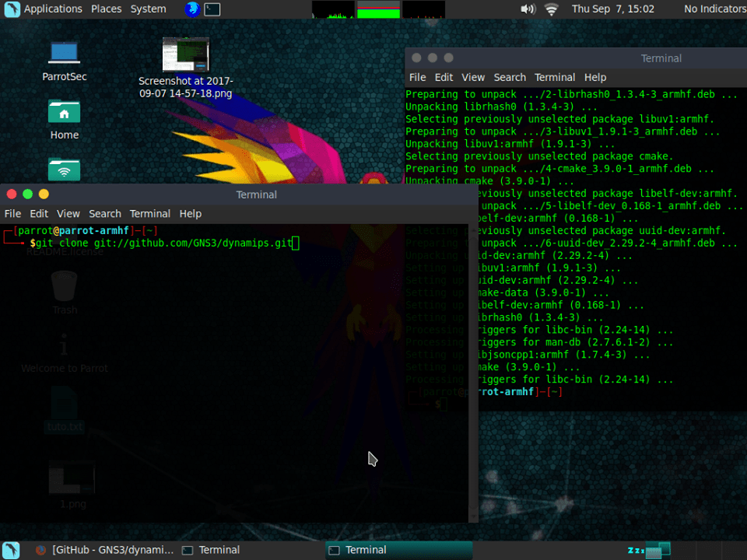Open the volume speaker indicator
The height and width of the screenshot is (560, 747).
tap(528, 9)
